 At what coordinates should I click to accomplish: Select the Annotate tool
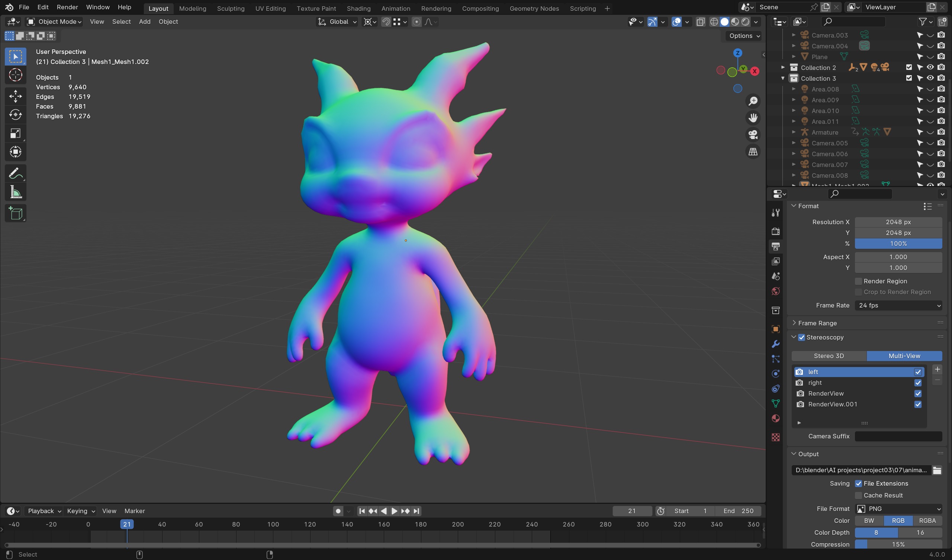click(x=16, y=173)
